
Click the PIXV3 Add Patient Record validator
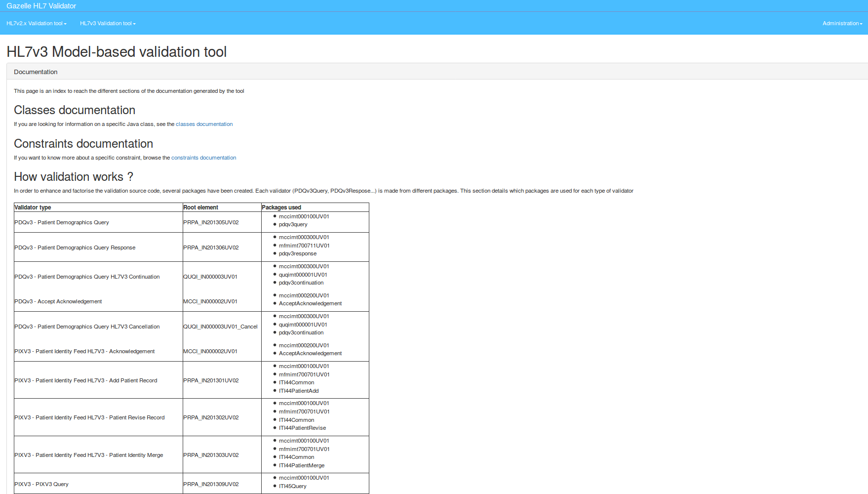click(x=85, y=380)
